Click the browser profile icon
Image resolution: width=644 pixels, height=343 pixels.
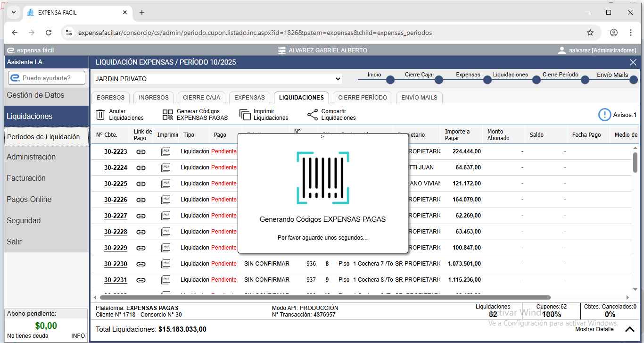tap(613, 33)
